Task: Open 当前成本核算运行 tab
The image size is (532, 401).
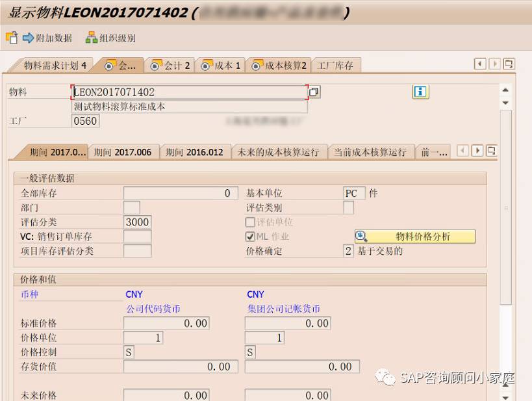Action: (370, 152)
